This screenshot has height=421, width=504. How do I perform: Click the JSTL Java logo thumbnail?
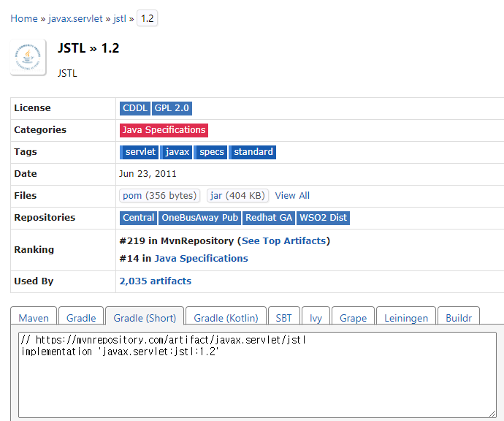coord(28,57)
